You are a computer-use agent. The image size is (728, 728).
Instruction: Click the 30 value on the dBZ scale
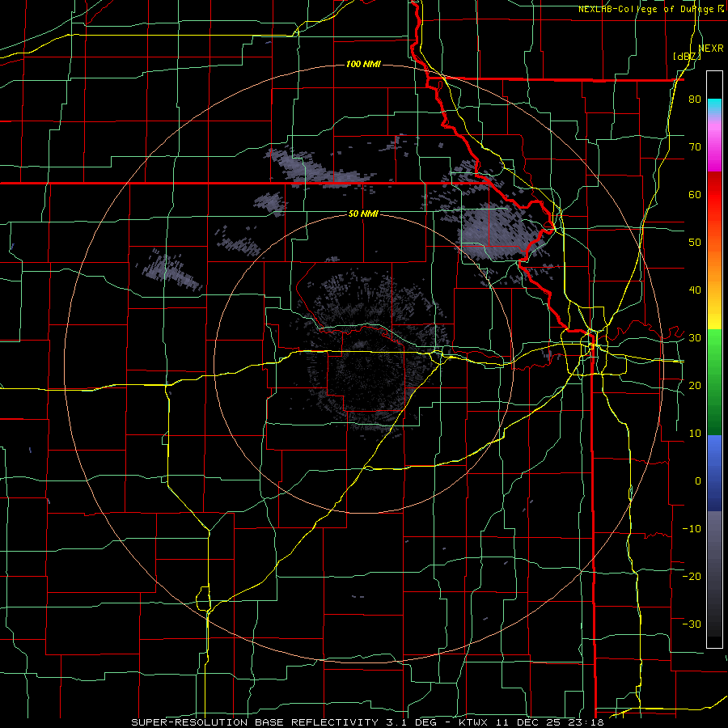pyautogui.click(x=695, y=338)
